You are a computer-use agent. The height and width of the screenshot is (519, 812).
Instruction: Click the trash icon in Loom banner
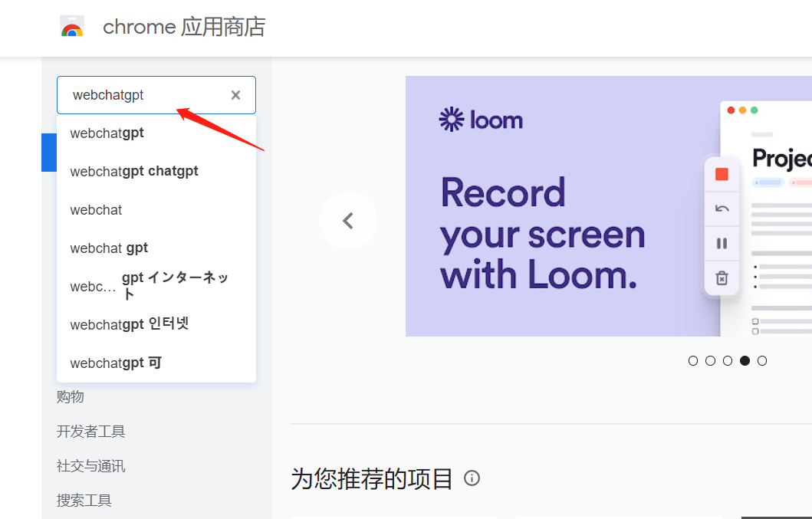(722, 278)
